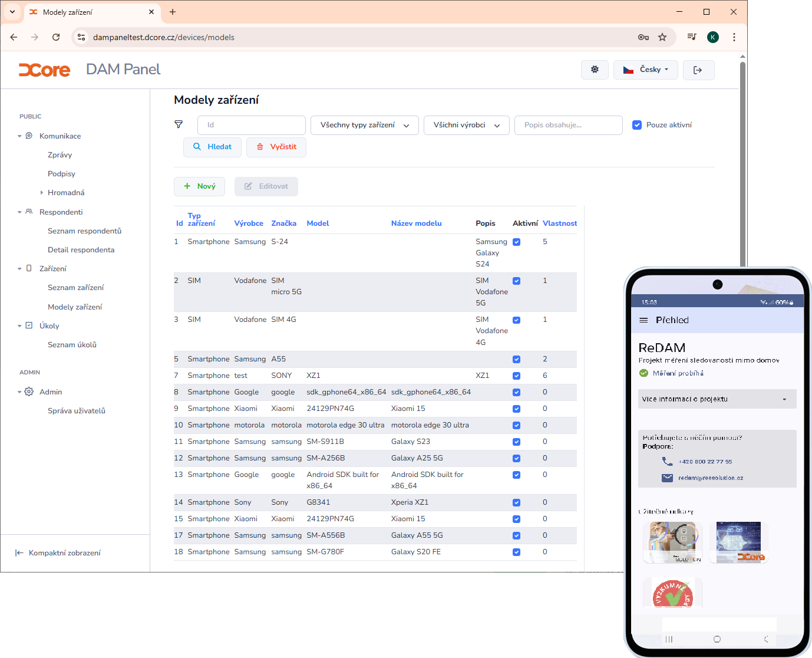Viewport: 812px width, 658px height.
Task: Focus the Popis obsahuje input field
Action: pos(569,125)
